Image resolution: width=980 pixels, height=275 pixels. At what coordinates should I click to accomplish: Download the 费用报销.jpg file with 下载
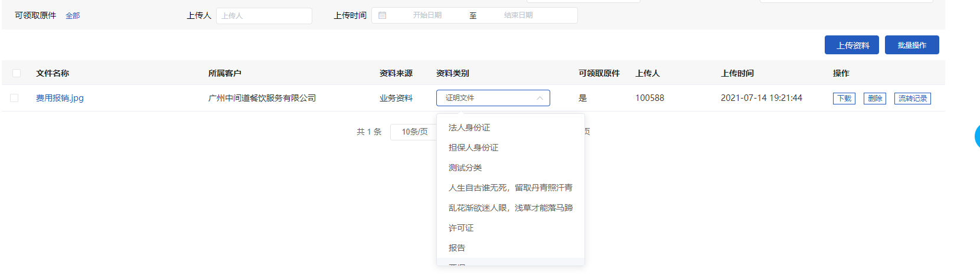point(844,99)
